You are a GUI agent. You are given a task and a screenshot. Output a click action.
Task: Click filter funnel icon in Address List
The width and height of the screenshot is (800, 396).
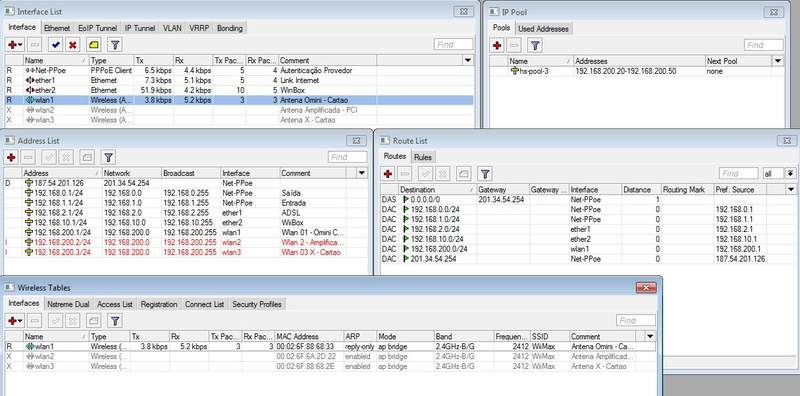click(x=108, y=157)
